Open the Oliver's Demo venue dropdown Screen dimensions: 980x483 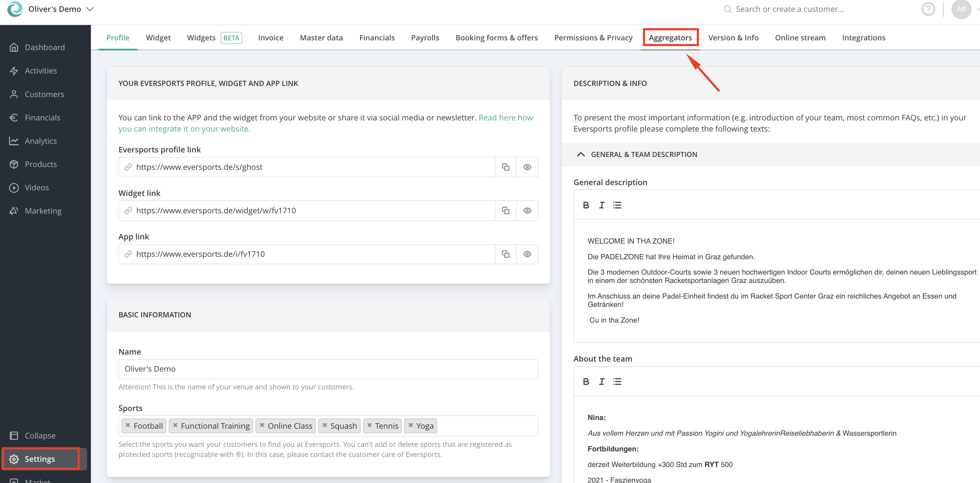click(x=61, y=9)
